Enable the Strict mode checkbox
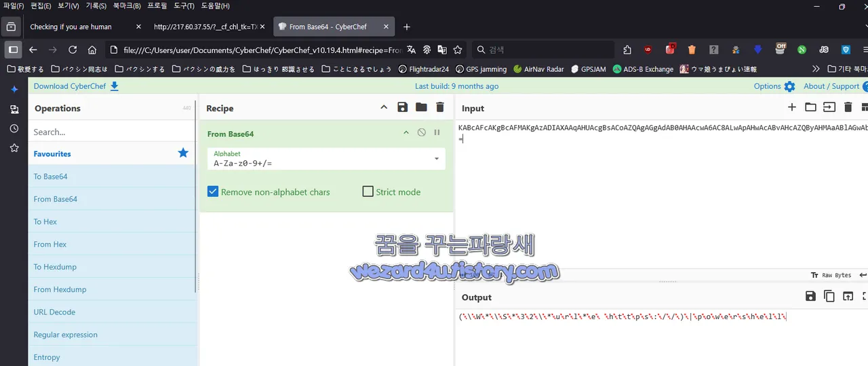The height and width of the screenshot is (366, 868). [x=368, y=191]
